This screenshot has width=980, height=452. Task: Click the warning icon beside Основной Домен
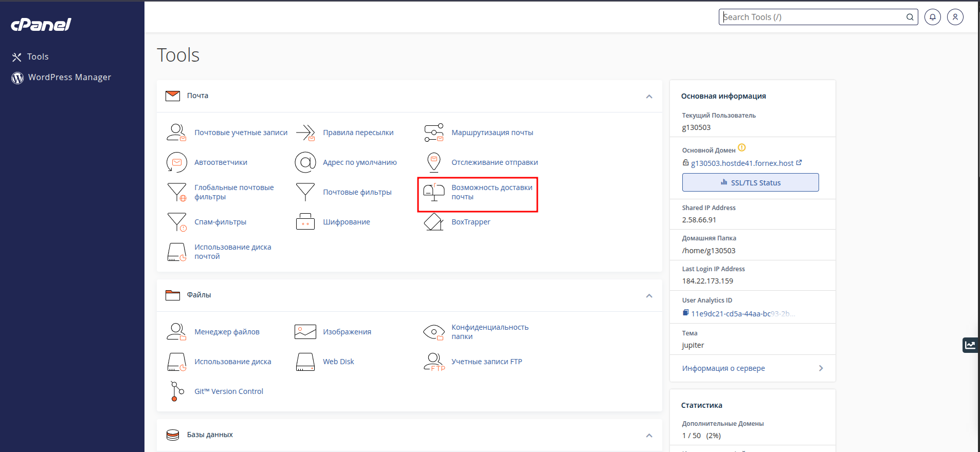click(741, 148)
